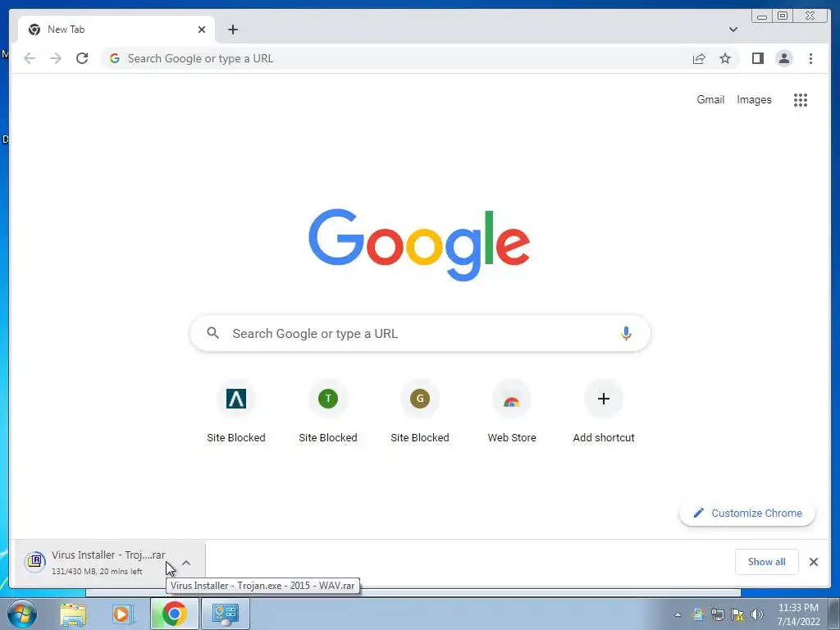Click the Google icon in the address bar

pos(114,58)
